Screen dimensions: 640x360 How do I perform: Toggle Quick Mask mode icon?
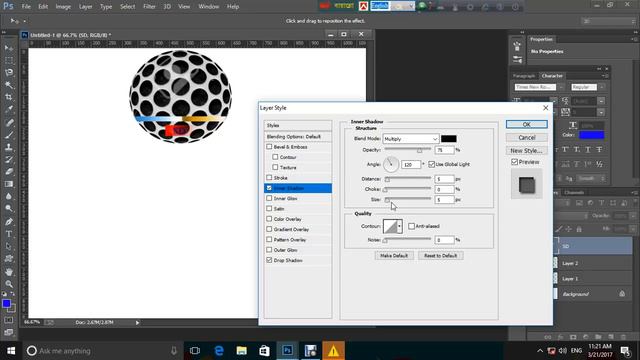9,320
